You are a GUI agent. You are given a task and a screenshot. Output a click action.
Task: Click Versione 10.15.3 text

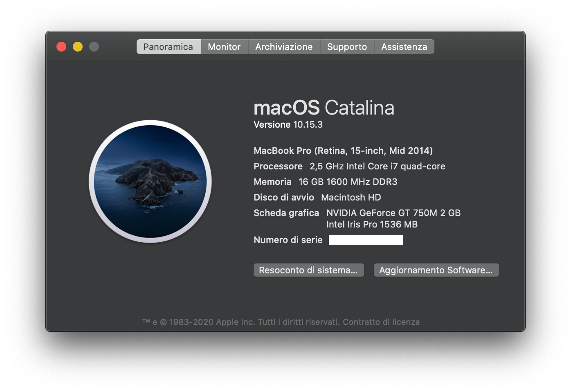(288, 124)
